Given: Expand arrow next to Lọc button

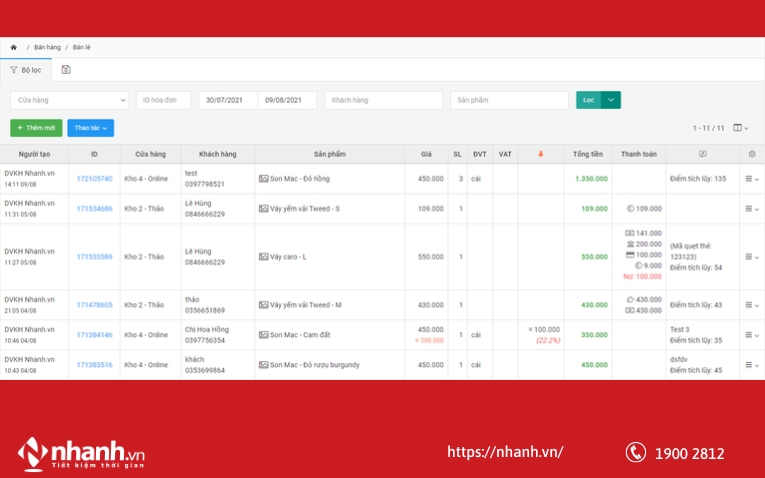Looking at the screenshot, I should pos(611,100).
